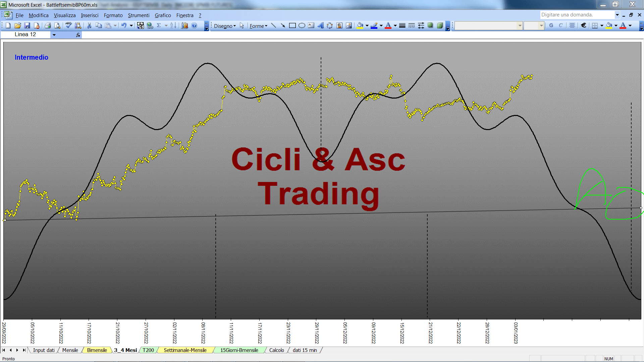The image size is (644, 362).
Task: Open the Finestra menu
Action: pyautogui.click(x=185, y=15)
